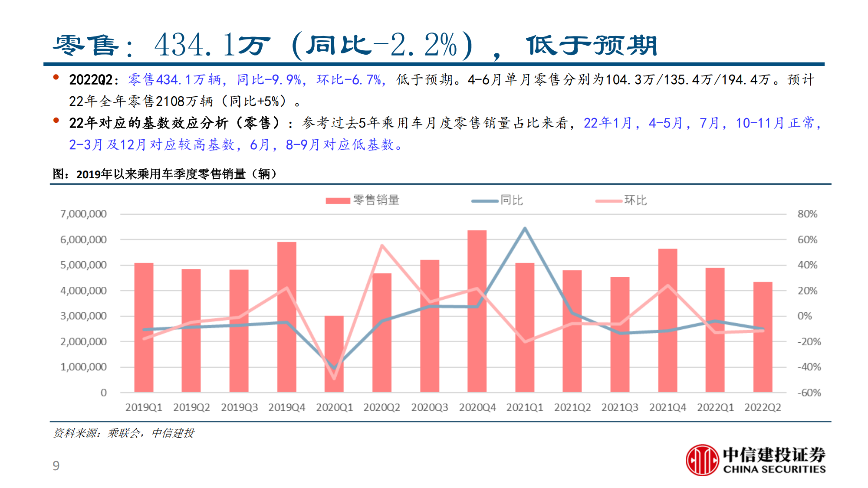
Task: Click the 2019Q2 x-axis label
Action: [x=191, y=407]
